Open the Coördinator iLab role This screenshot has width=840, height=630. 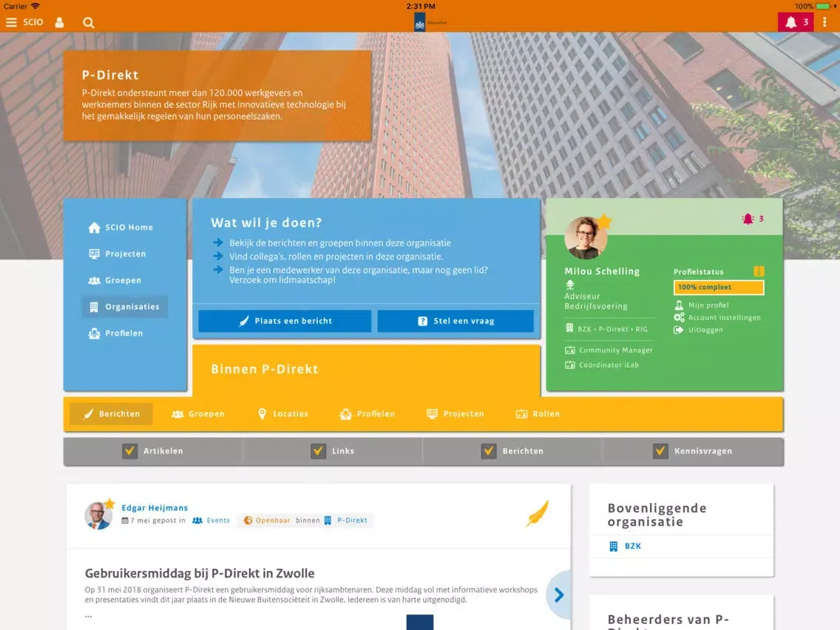pyautogui.click(x=602, y=365)
